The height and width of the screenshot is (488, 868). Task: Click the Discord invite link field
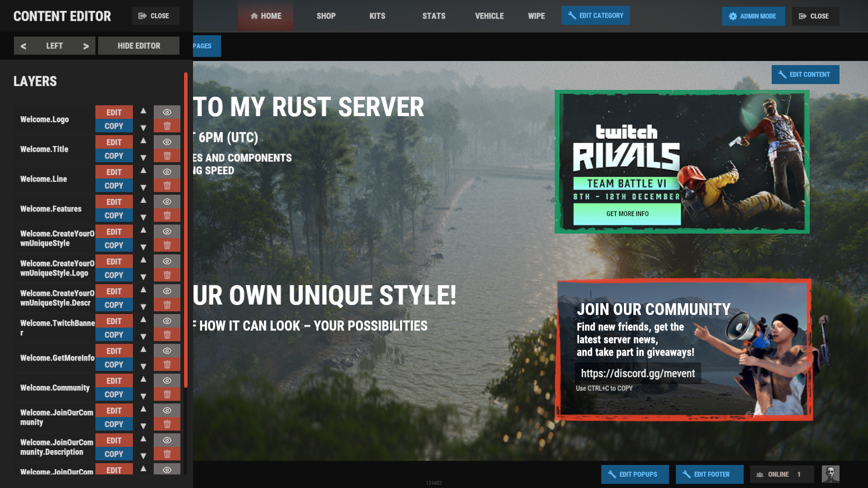coord(637,374)
